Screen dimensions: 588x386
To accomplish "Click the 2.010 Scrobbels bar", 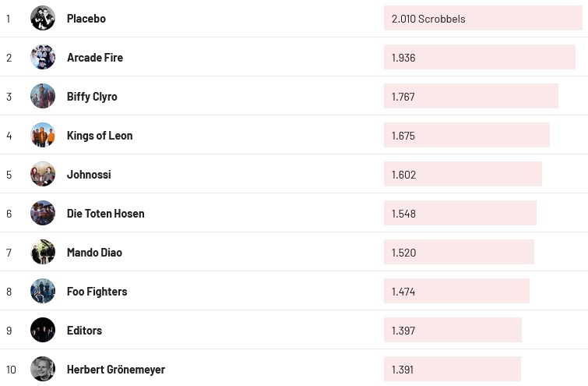I will click(483, 18).
